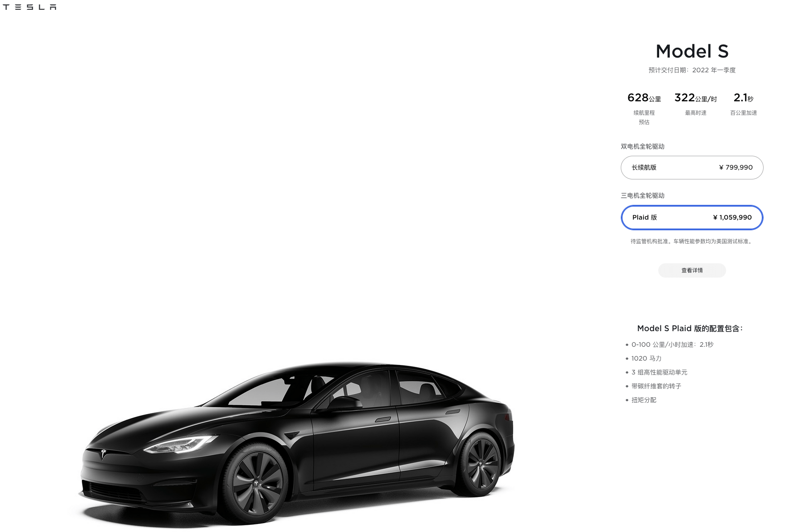This screenshot has height=532, width=785.
Task: Click the 待监管机构批准 disclaimer text
Action: (x=692, y=241)
